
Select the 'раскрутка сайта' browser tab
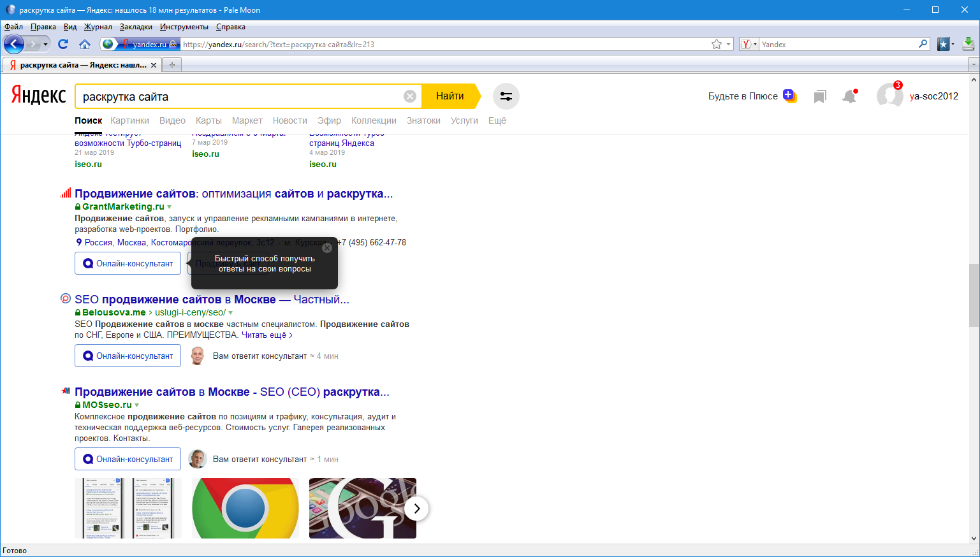coord(81,65)
